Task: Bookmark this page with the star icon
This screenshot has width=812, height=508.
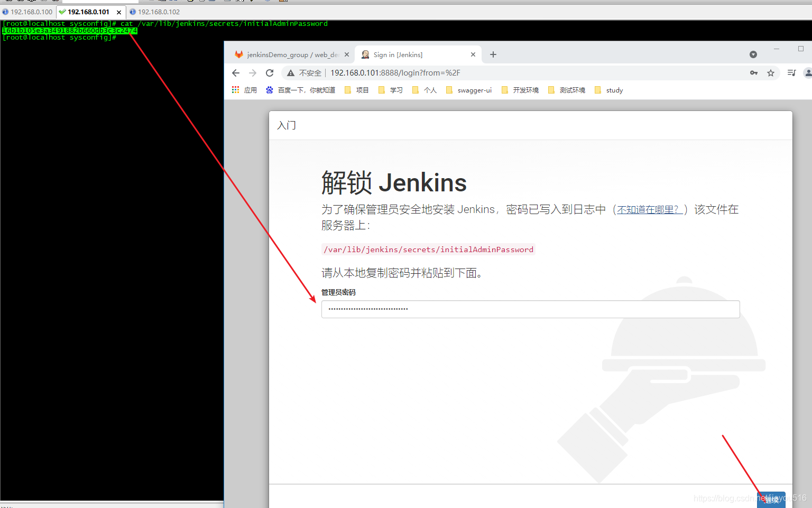Action: (771, 73)
